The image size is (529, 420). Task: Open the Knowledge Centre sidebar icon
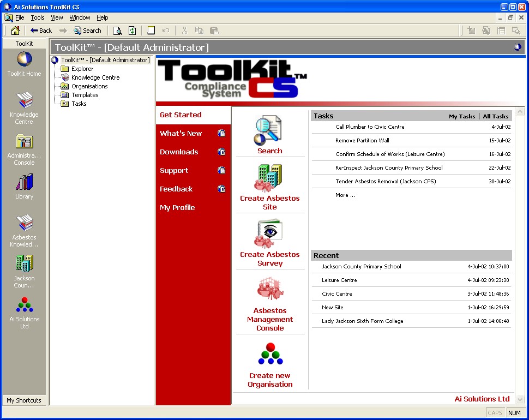pyautogui.click(x=24, y=101)
